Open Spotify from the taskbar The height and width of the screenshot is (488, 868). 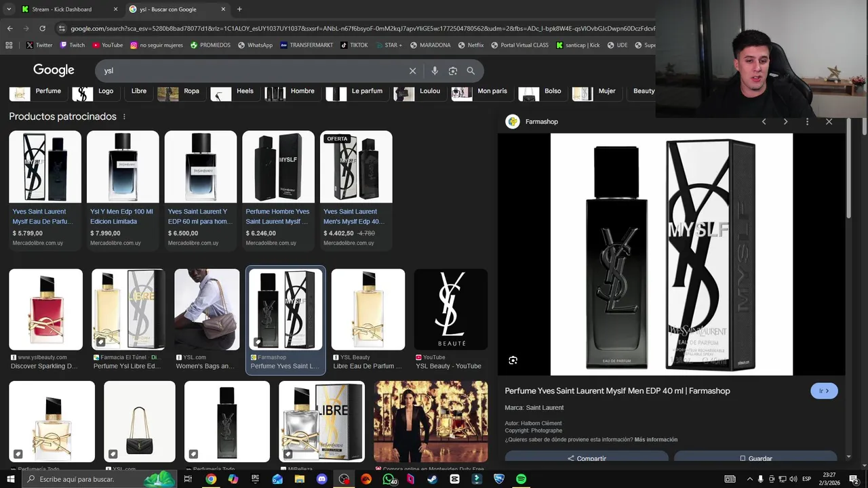[521, 479]
